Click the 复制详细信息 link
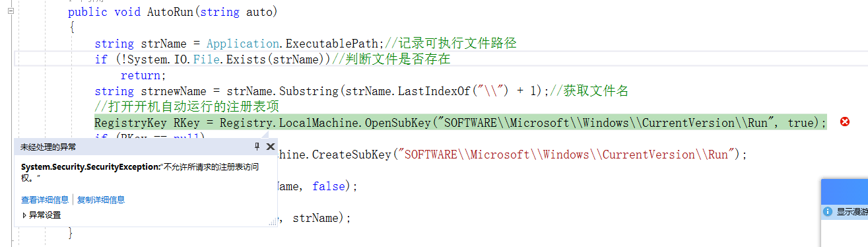This screenshot has width=868, height=247. pyautogui.click(x=101, y=199)
